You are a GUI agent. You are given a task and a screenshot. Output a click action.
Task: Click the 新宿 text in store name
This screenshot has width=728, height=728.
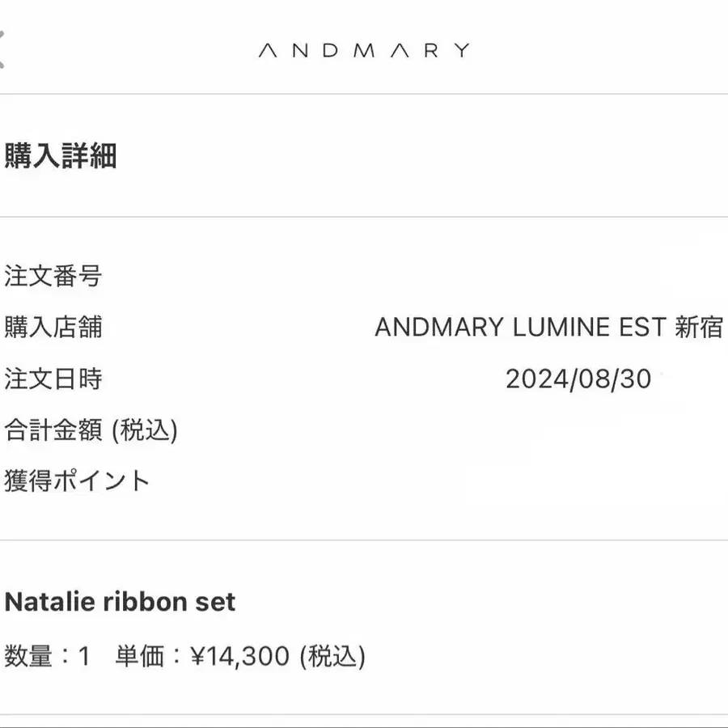[x=698, y=328]
